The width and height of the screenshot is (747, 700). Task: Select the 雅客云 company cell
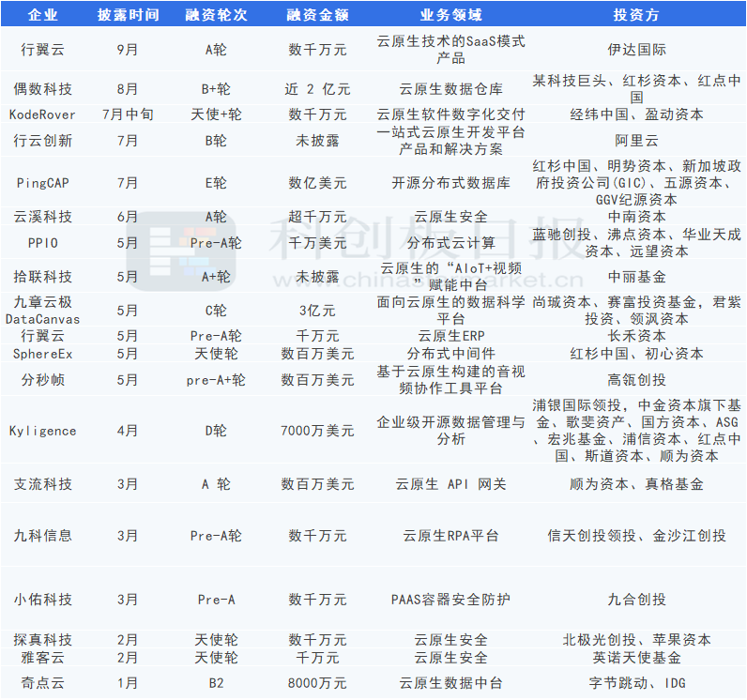click(43, 658)
